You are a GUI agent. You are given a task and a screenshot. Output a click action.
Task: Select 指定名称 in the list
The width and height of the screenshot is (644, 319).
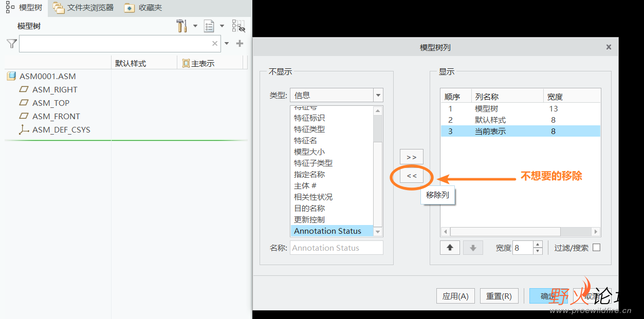coord(332,175)
